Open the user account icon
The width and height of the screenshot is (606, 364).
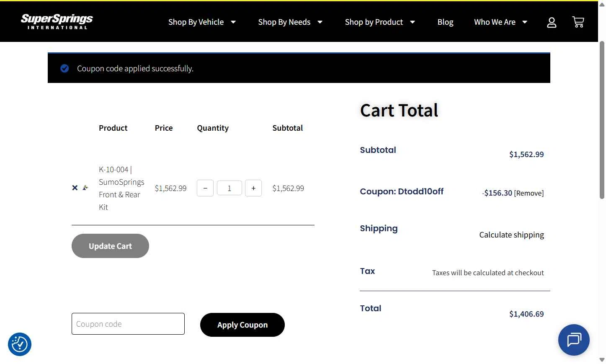pos(552,22)
